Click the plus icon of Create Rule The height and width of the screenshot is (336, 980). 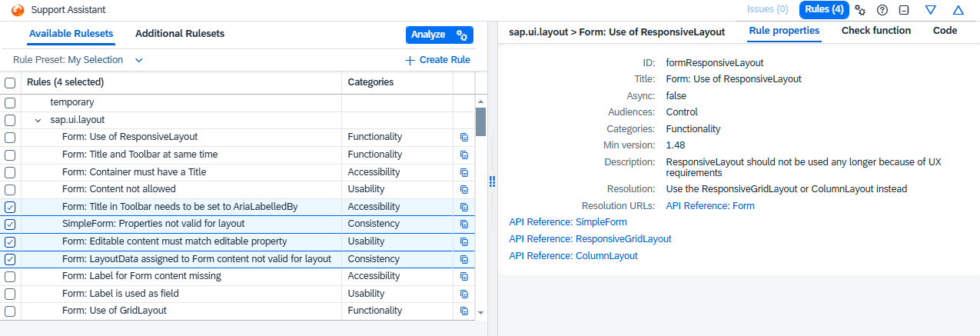(x=410, y=60)
